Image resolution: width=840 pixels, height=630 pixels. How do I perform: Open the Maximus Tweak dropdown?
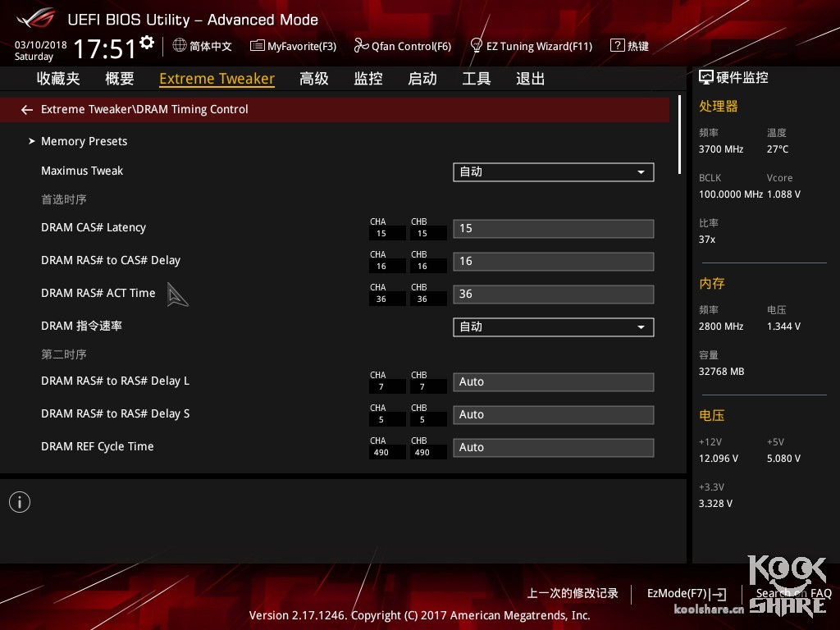(553, 171)
